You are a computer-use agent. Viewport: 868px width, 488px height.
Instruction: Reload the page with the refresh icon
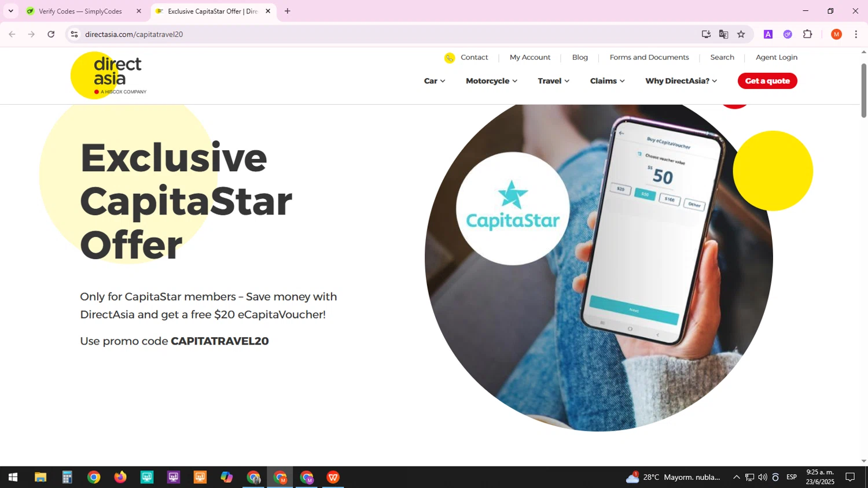(51, 34)
